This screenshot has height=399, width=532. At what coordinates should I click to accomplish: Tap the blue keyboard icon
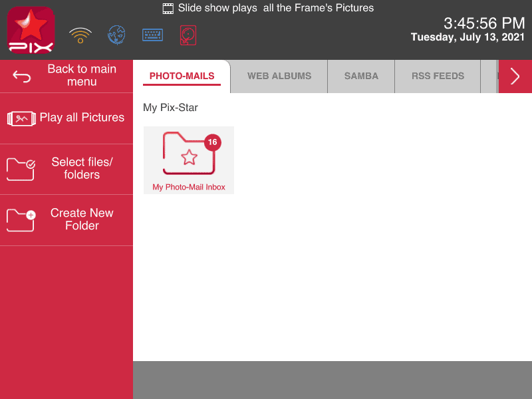pos(152,35)
